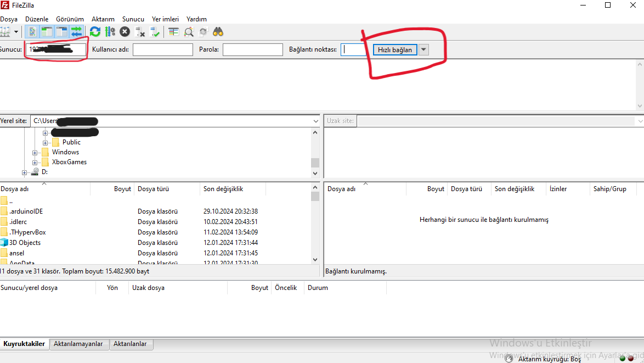Open the Görünüm menu
The image size is (644, 363).
[x=70, y=19]
